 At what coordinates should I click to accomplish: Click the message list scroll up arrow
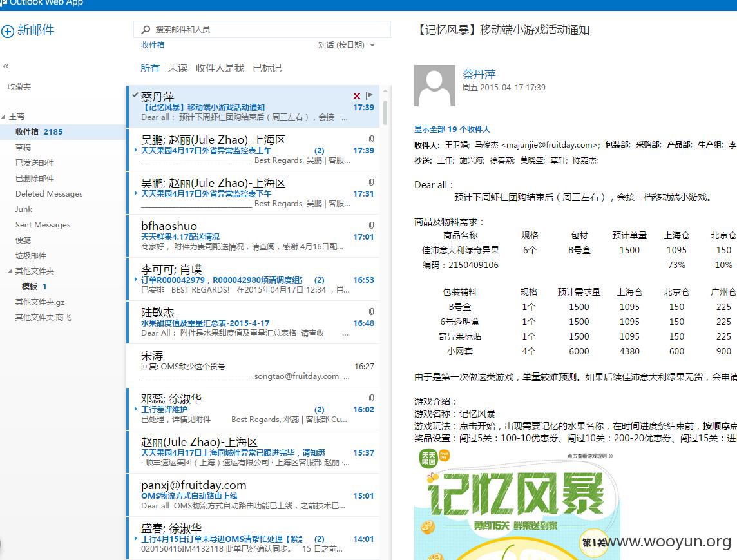click(x=385, y=92)
